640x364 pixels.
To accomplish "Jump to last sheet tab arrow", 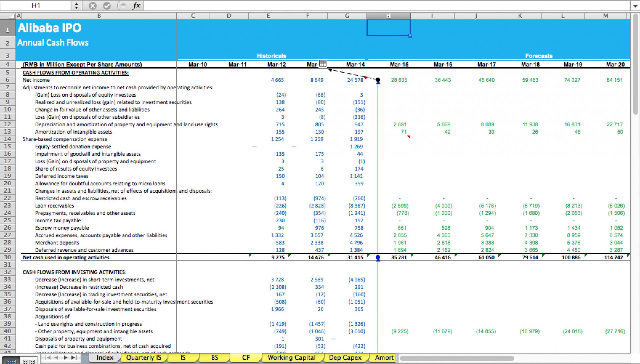I will click(x=74, y=358).
